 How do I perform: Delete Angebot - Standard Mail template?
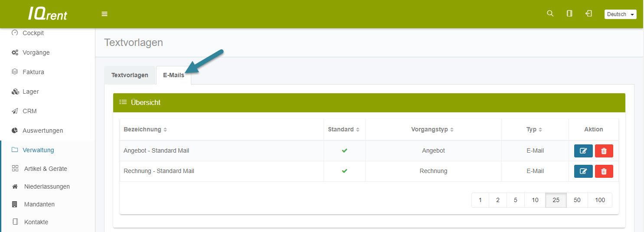pos(604,151)
